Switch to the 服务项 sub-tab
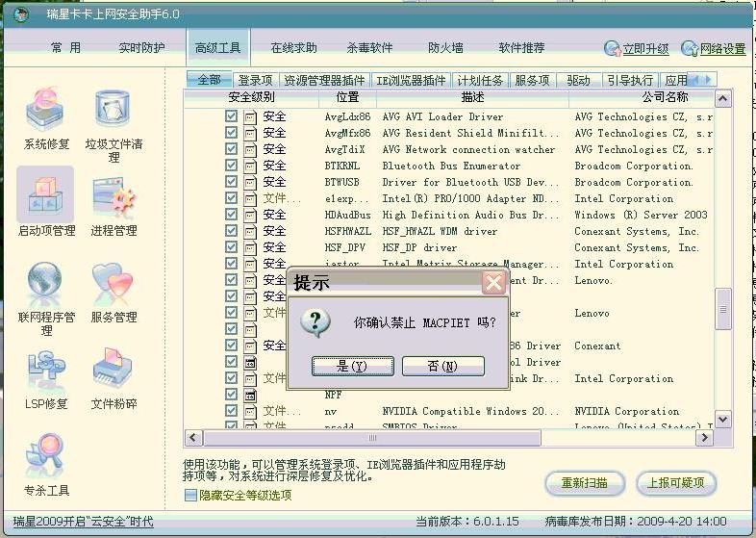 click(x=532, y=80)
